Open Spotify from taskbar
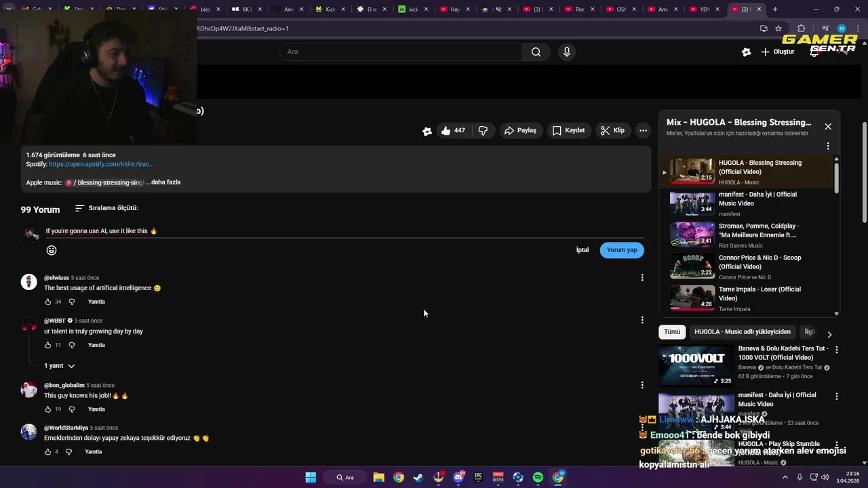The height and width of the screenshot is (488, 868). point(538,477)
